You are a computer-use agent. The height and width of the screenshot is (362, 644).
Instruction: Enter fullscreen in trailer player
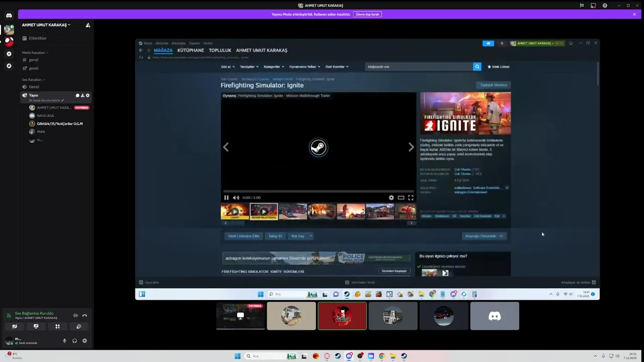tap(411, 198)
